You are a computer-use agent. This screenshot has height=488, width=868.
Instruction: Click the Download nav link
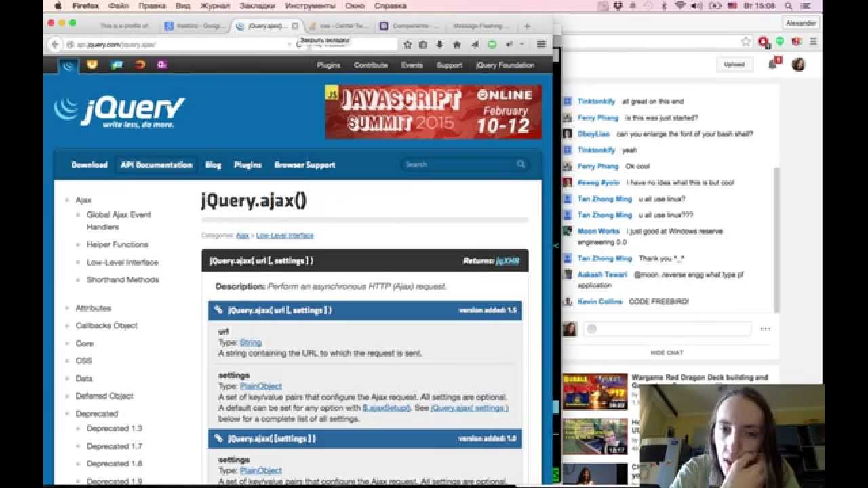point(90,165)
